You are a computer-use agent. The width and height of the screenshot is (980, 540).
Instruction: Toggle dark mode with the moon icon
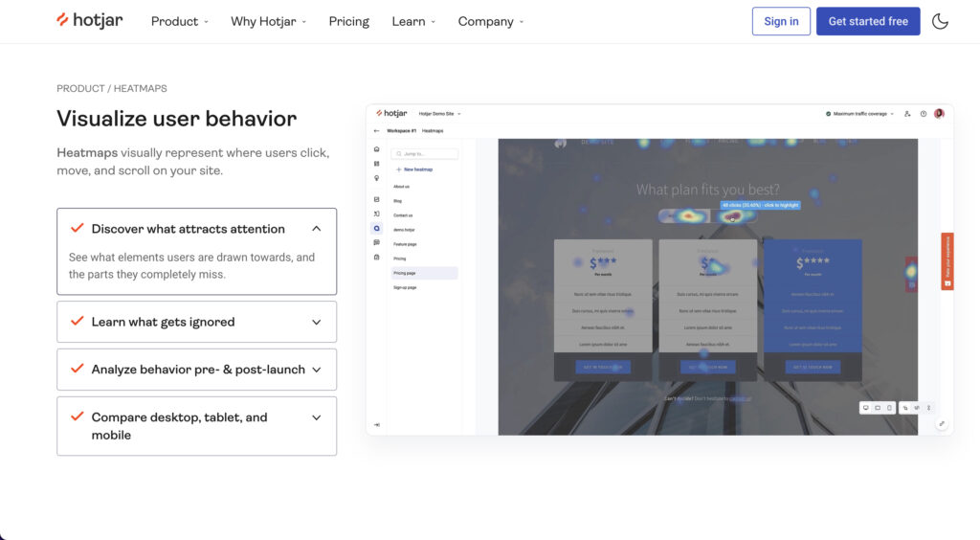coord(940,21)
